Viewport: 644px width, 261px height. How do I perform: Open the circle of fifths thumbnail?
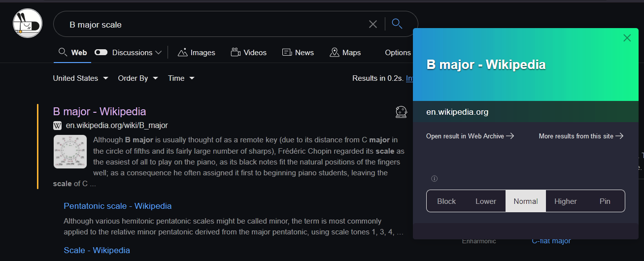pyautogui.click(x=70, y=152)
